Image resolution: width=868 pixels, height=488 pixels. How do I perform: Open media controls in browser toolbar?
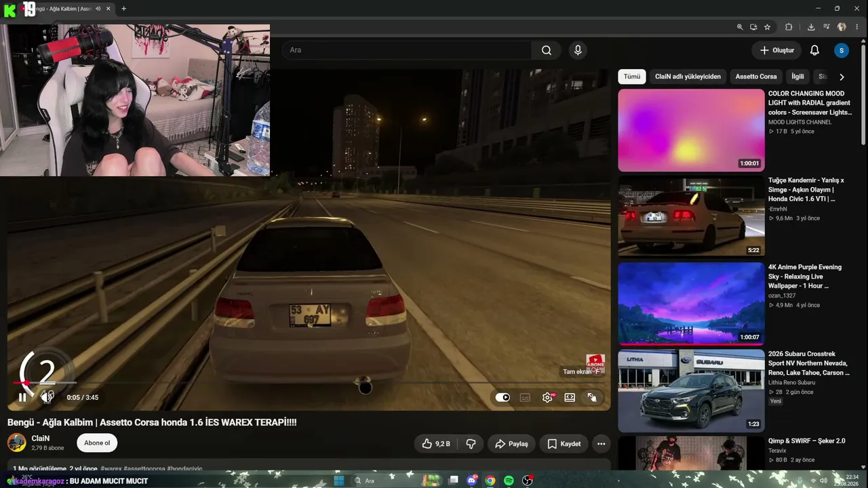826,27
